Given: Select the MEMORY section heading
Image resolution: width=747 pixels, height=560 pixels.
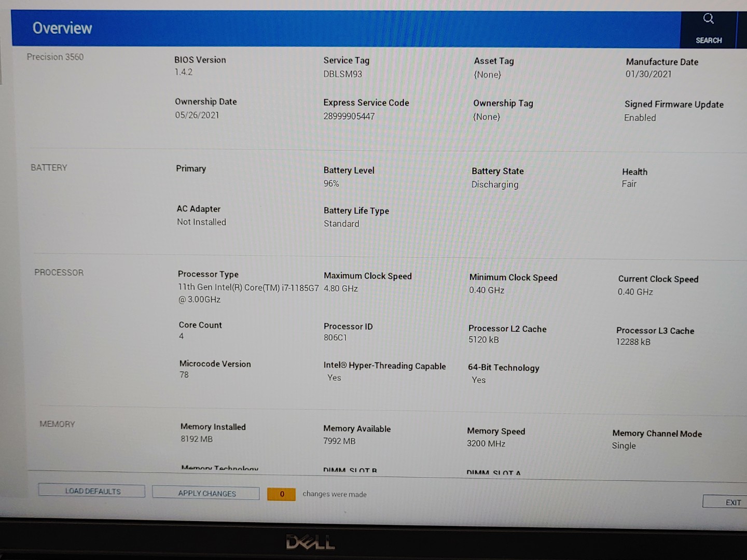Looking at the screenshot, I should click(x=57, y=424).
